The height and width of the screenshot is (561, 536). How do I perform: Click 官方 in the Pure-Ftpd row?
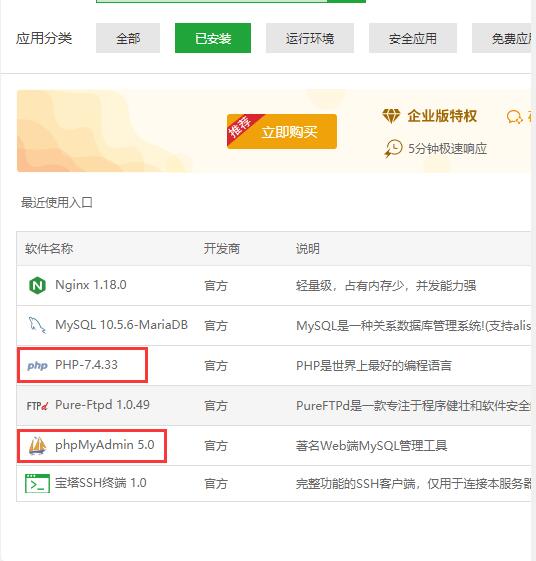(216, 406)
